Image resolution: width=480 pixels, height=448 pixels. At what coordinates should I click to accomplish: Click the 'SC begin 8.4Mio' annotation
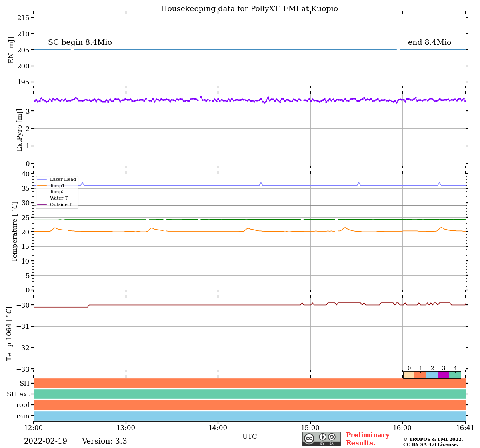[80, 42]
